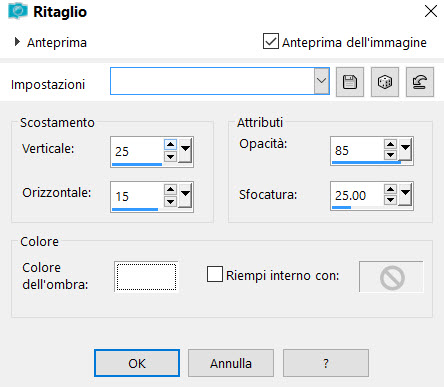
Task: Decrease the Sfocatura value with down arrow
Action: click(x=390, y=200)
